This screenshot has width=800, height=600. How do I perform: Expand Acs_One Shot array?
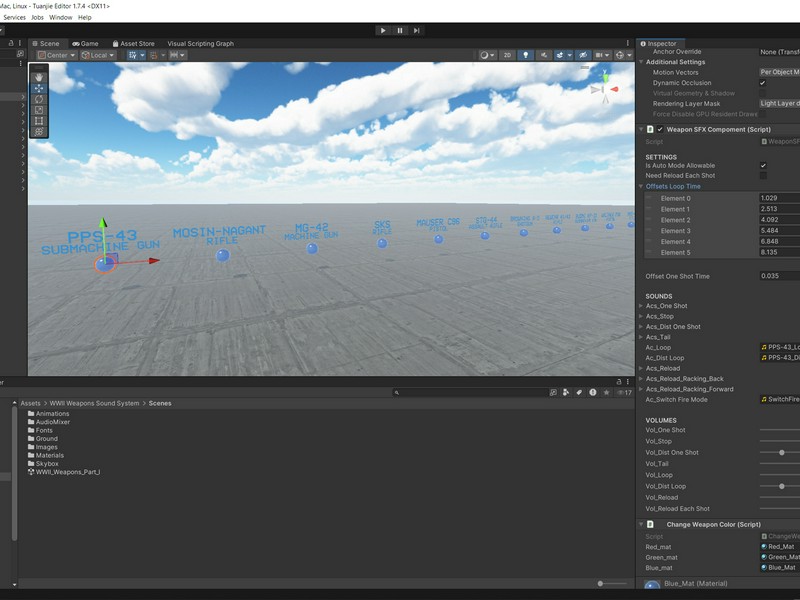pos(641,306)
